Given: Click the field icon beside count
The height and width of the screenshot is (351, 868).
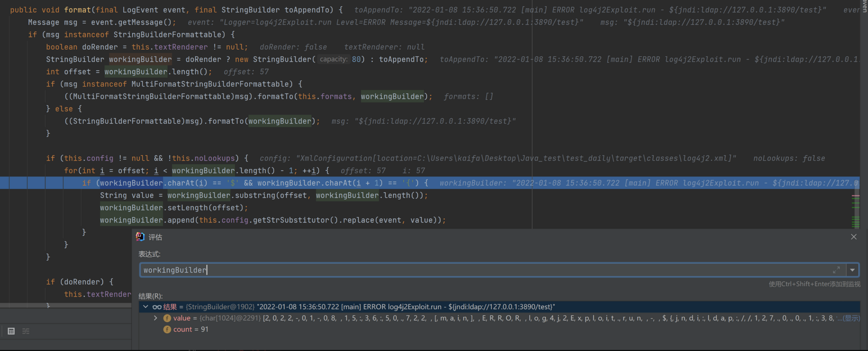Looking at the screenshot, I should (x=167, y=330).
